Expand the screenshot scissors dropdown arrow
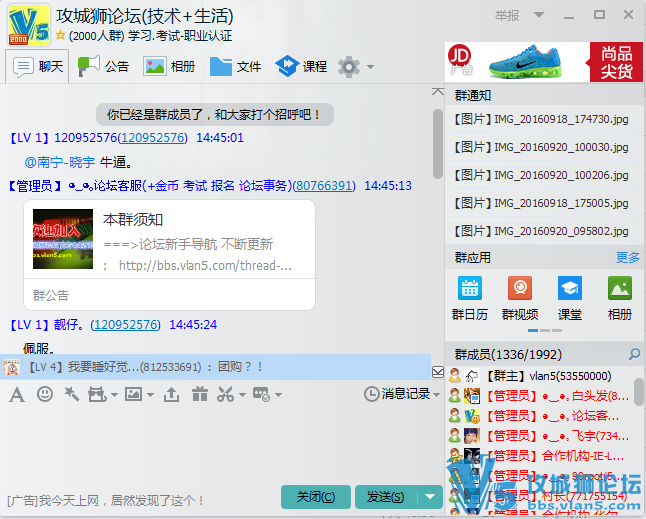 point(242,395)
